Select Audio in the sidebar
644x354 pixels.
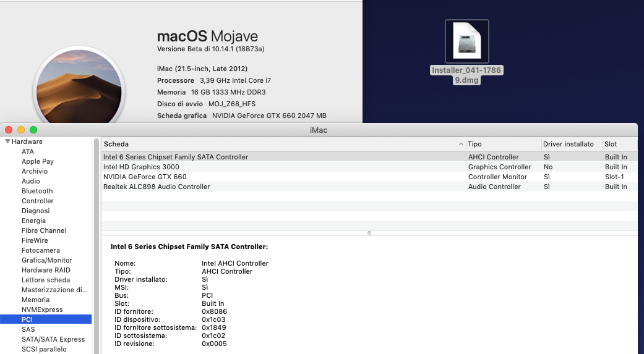31,181
